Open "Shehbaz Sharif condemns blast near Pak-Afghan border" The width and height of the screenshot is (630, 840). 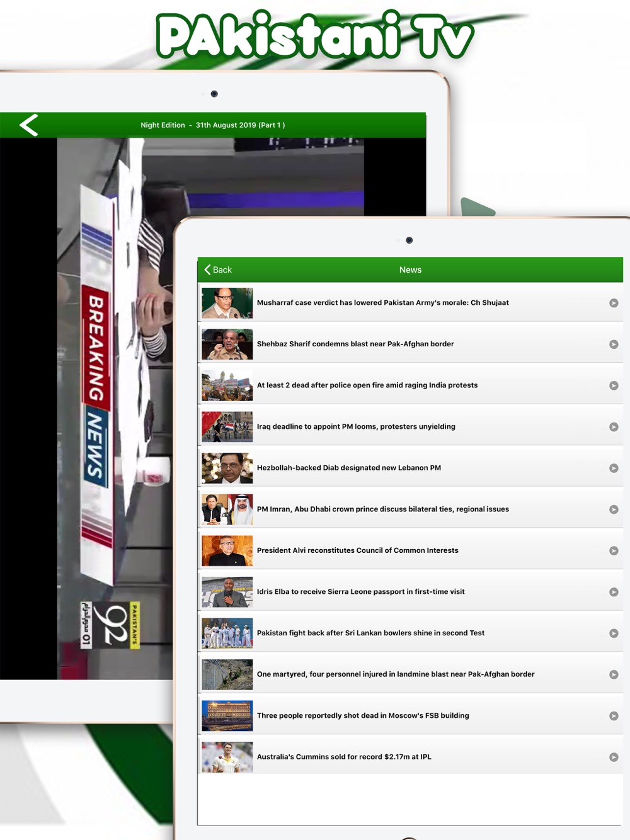tap(355, 344)
